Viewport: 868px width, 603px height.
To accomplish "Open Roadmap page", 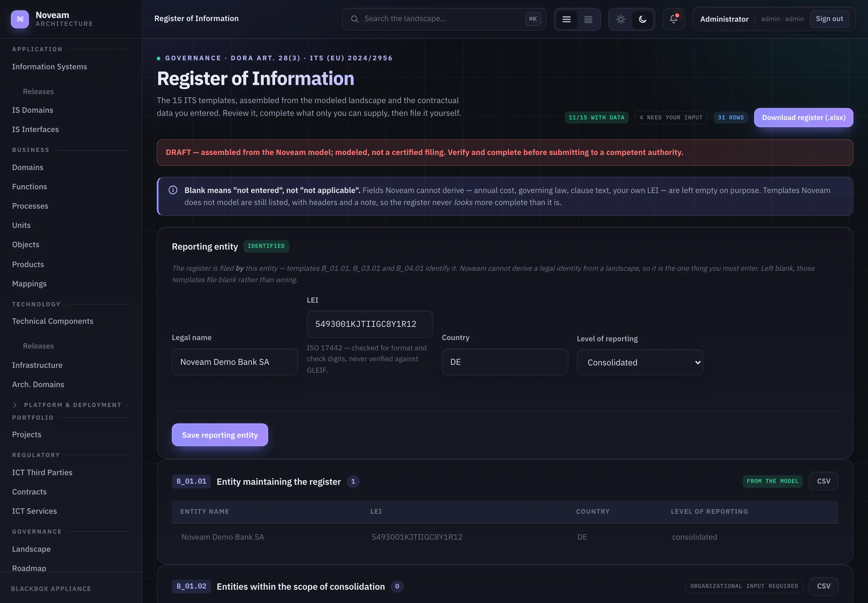I will tap(29, 568).
